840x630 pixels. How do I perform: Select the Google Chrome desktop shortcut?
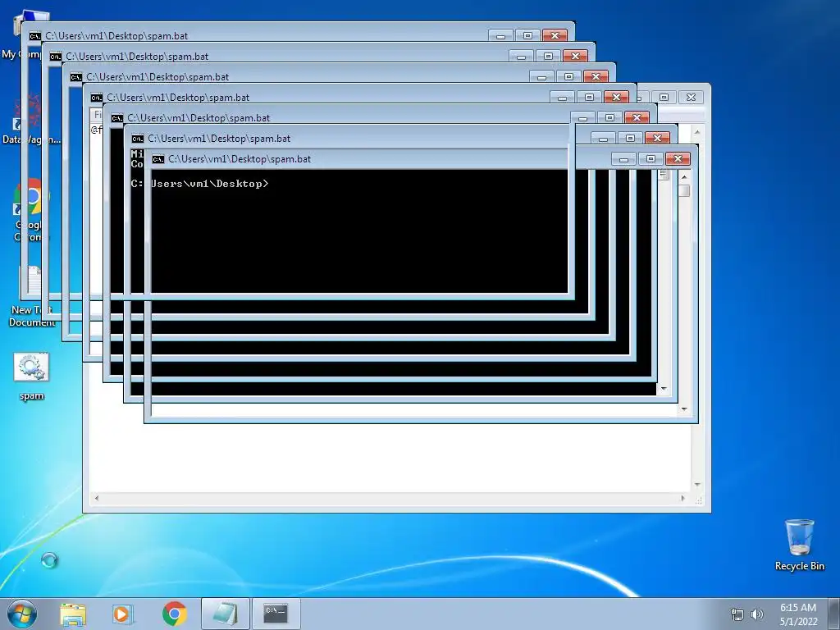[x=30, y=210]
